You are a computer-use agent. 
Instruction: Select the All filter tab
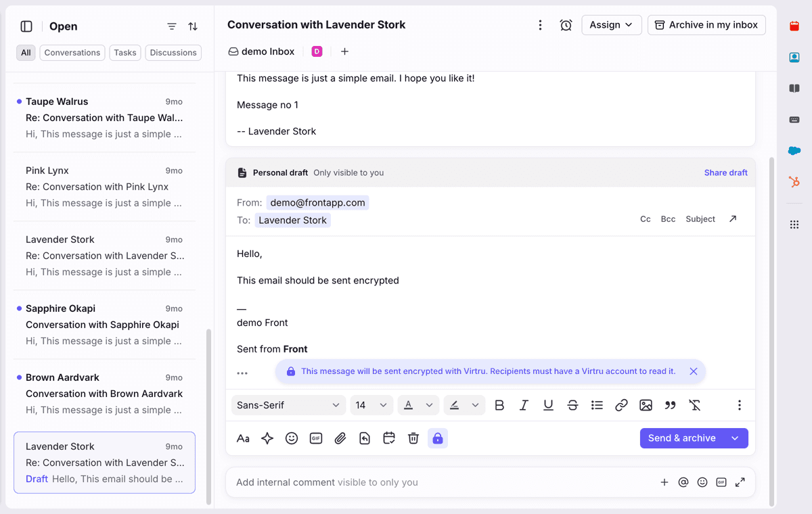click(x=26, y=53)
